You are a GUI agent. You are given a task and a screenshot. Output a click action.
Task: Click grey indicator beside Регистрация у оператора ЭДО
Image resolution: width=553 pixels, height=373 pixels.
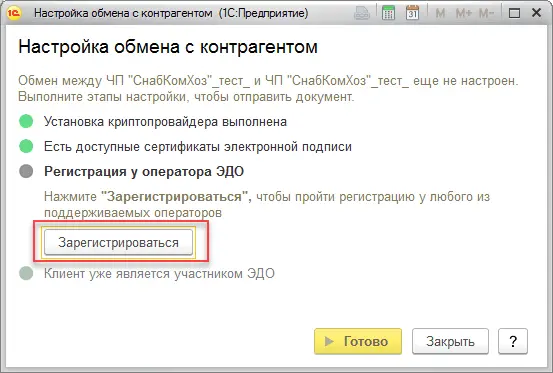26,171
